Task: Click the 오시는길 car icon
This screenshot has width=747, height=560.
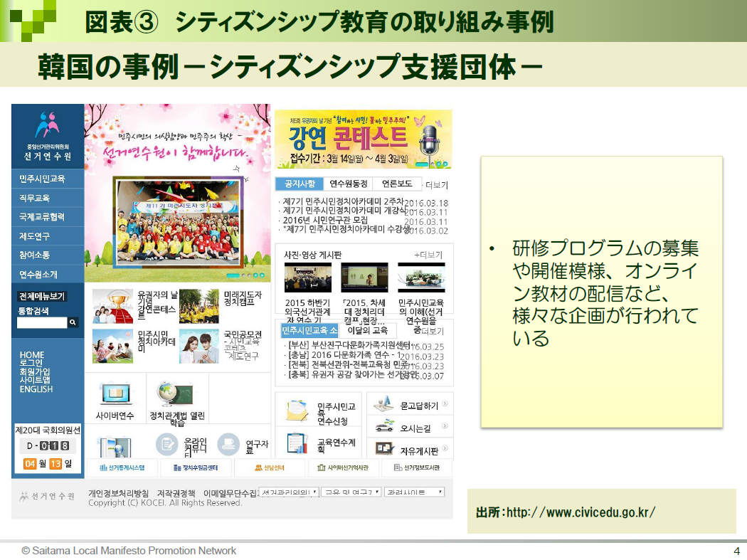Action: (x=384, y=427)
